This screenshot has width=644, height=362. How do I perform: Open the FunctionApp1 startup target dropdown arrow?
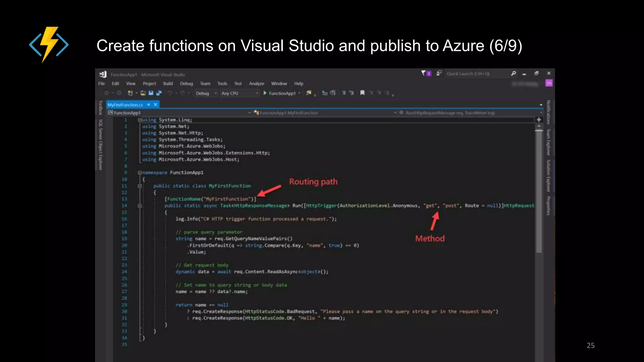(299, 93)
